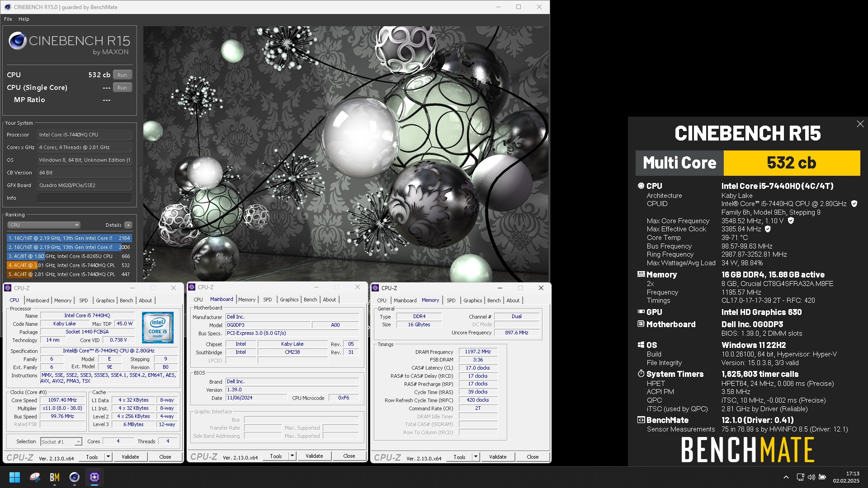Click the verified shield next to CPUID
The height and width of the screenshot is (488, 868).
[x=854, y=204]
